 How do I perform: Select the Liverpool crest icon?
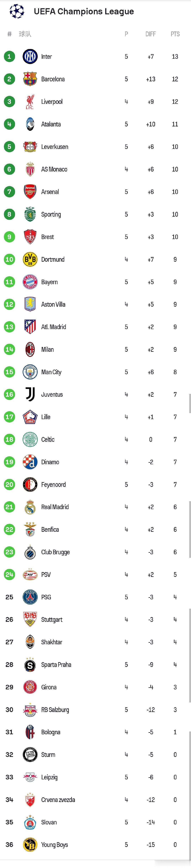(30, 102)
